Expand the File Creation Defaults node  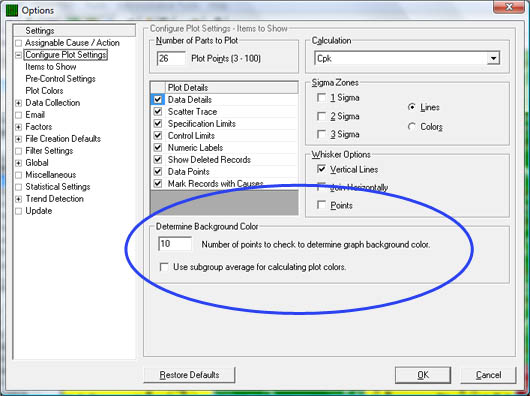pyautogui.click(x=19, y=139)
